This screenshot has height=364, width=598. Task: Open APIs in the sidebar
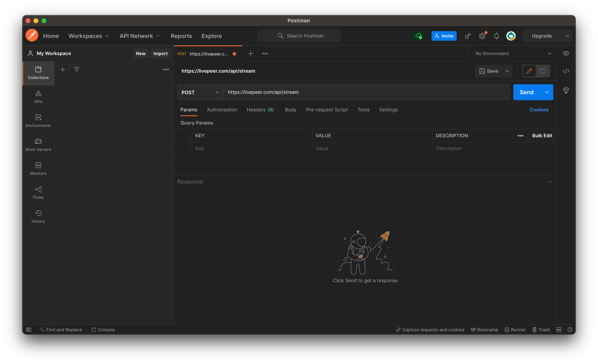pyautogui.click(x=38, y=97)
